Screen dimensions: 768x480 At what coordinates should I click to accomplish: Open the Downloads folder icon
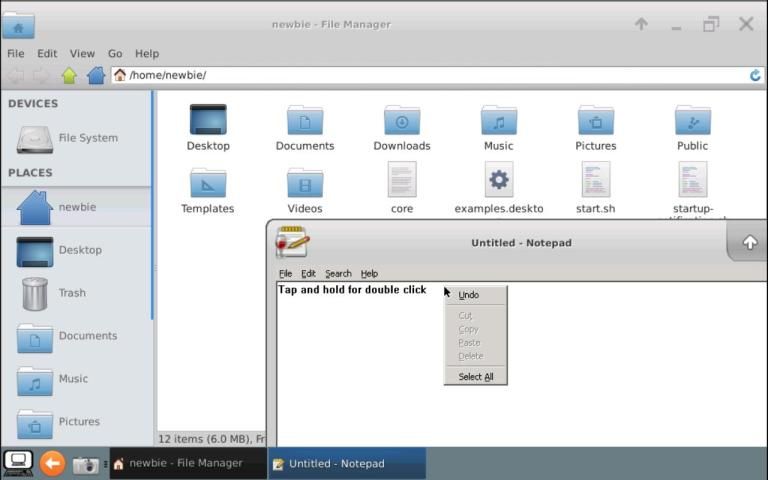[x=402, y=121]
